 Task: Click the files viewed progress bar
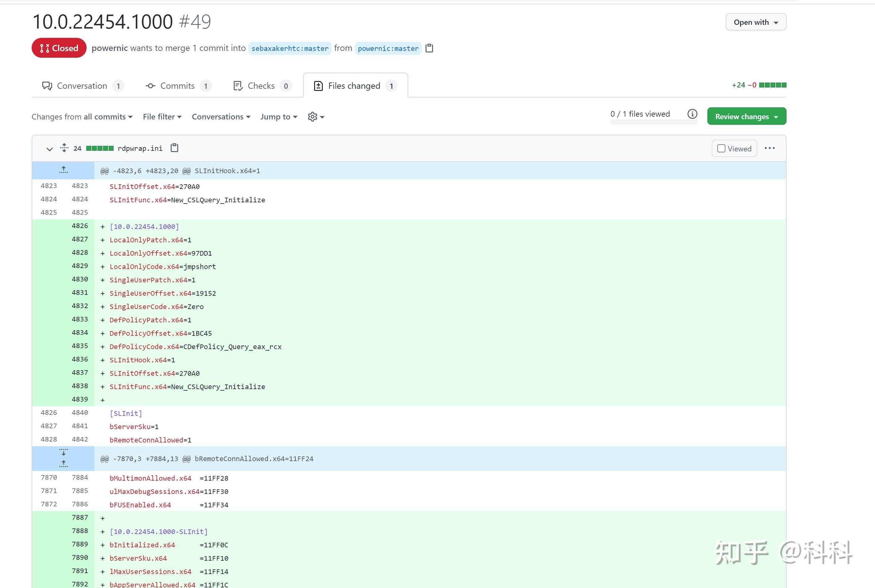[653, 122]
